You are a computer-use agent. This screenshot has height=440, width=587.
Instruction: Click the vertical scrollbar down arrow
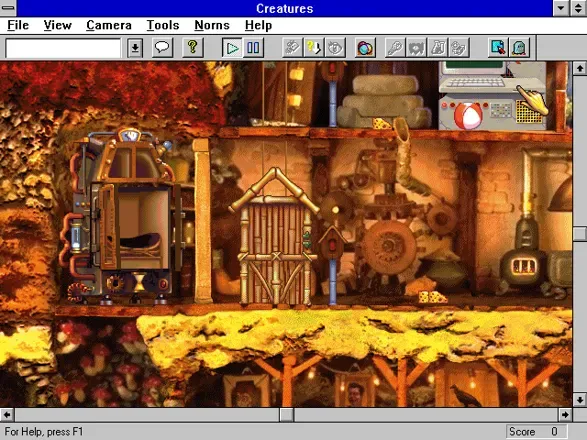click(580, 400)
